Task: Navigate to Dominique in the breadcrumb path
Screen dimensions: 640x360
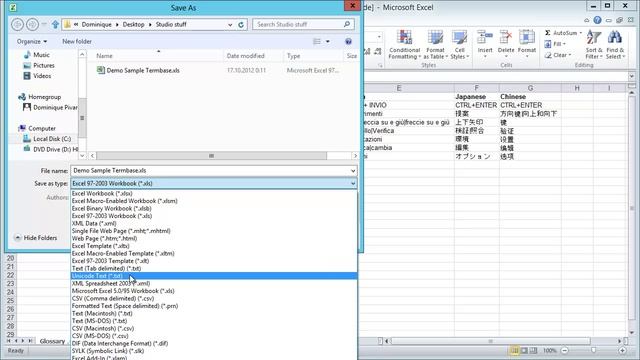Action: 96,24
